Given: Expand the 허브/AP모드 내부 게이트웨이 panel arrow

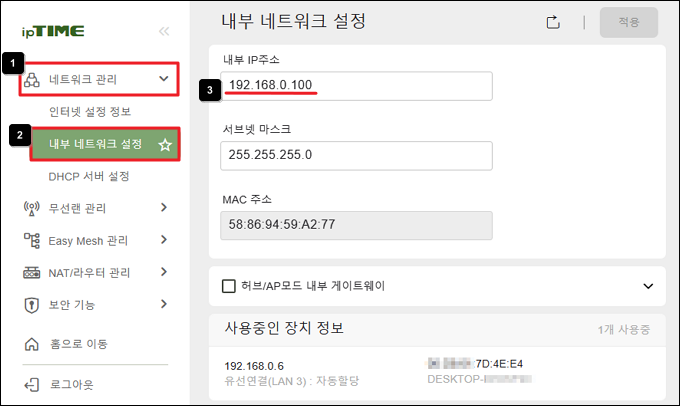Looking at the screenshot, I should [648, 286].
